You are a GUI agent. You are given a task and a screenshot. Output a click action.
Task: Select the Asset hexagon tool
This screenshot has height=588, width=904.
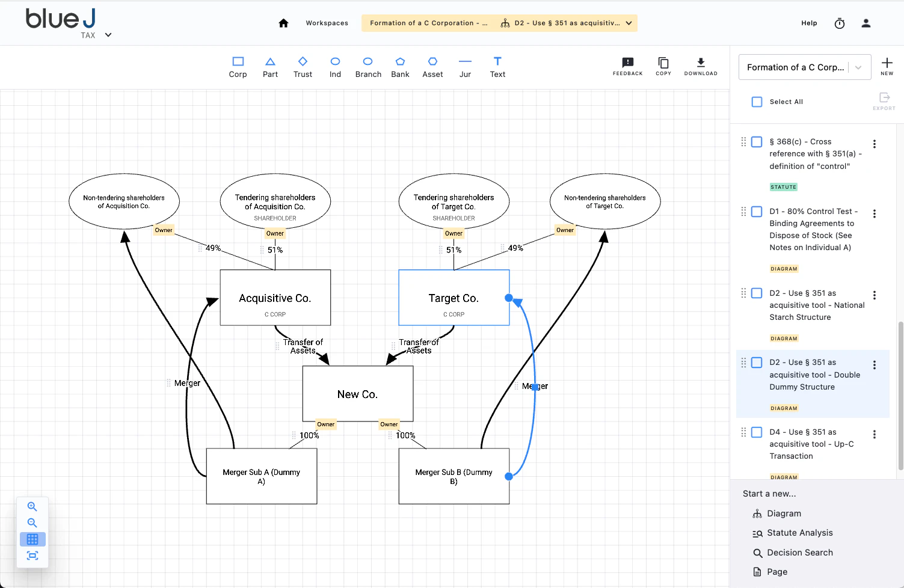point(432,67)
